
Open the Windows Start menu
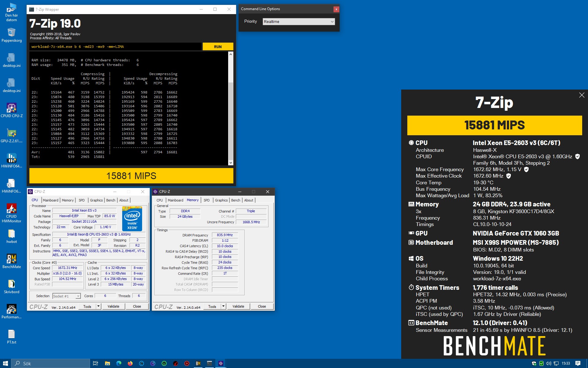click(x=6, y=363)
